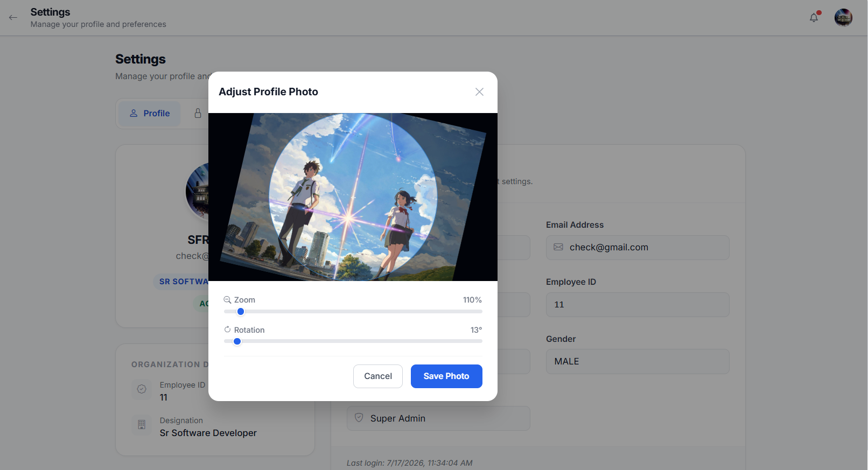
Task: Click the envelope icon in Email Address
Action: pyautogui.click(x=558, y=247)
